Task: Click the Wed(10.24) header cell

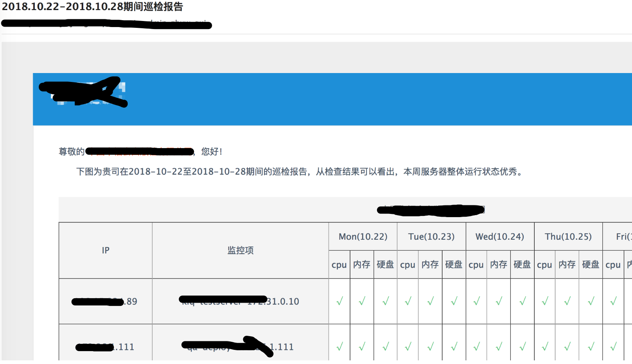Action: (x=500, y=236)
